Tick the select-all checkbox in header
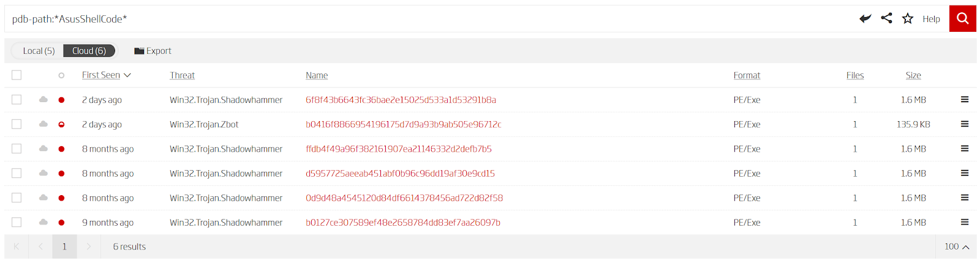This screenshot has width=980, height=263. (17, 75)
